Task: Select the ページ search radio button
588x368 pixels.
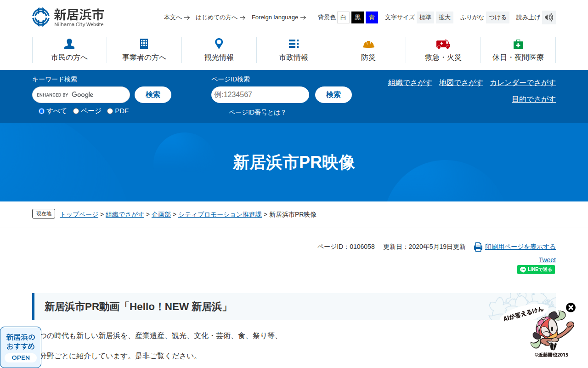Action: [76, 111]
